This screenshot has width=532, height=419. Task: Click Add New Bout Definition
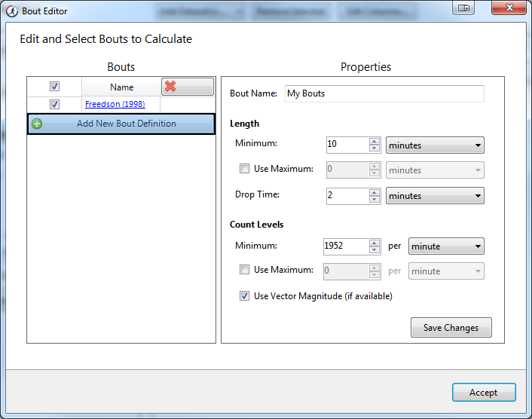pyautogui.click(x=126, y=124)
